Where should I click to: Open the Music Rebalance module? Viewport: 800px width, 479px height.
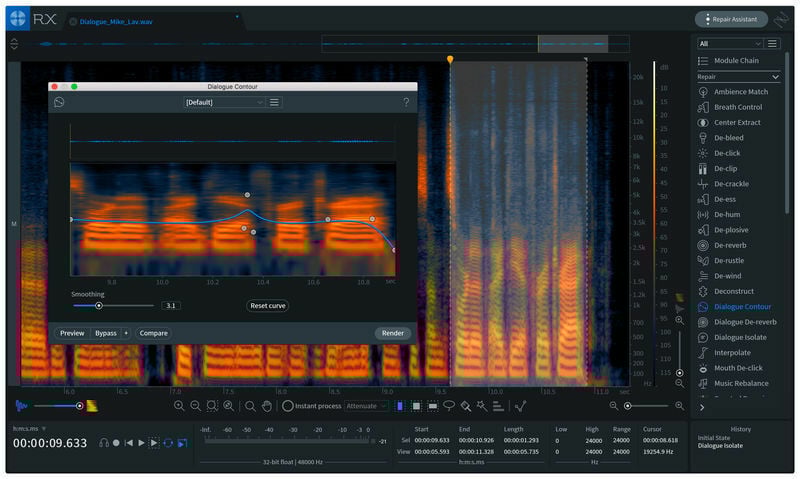[x=733, y=383]
